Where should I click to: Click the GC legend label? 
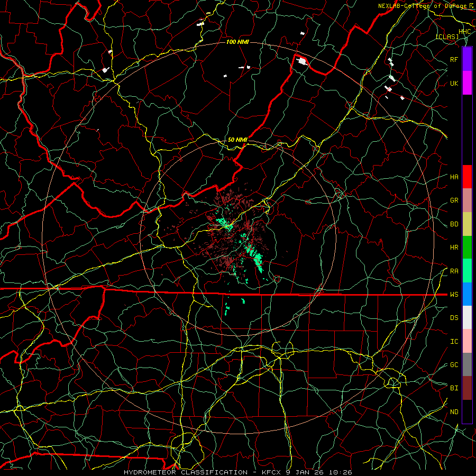[454, 365]
